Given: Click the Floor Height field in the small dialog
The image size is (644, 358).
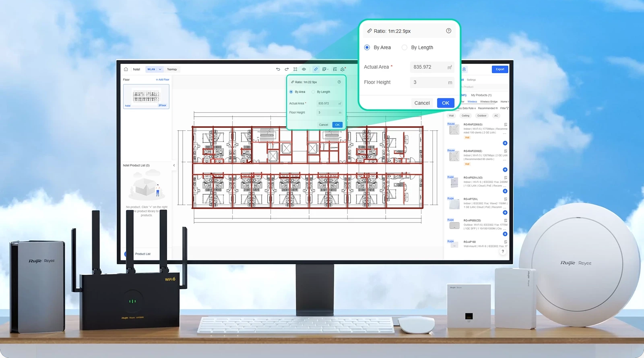Looking at the screenshot, I should (x=329, y=113).
